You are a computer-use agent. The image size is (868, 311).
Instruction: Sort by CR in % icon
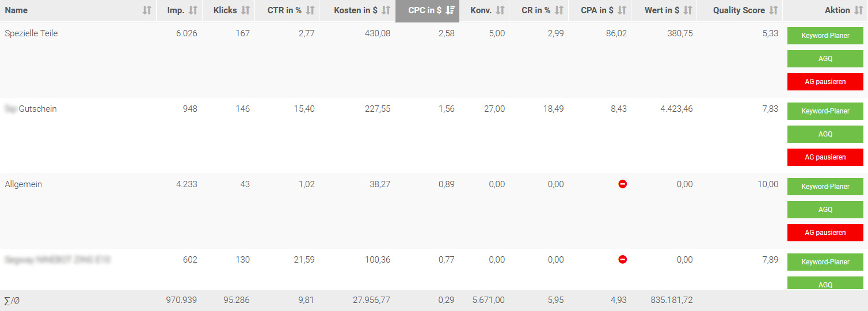coord(559,10)
